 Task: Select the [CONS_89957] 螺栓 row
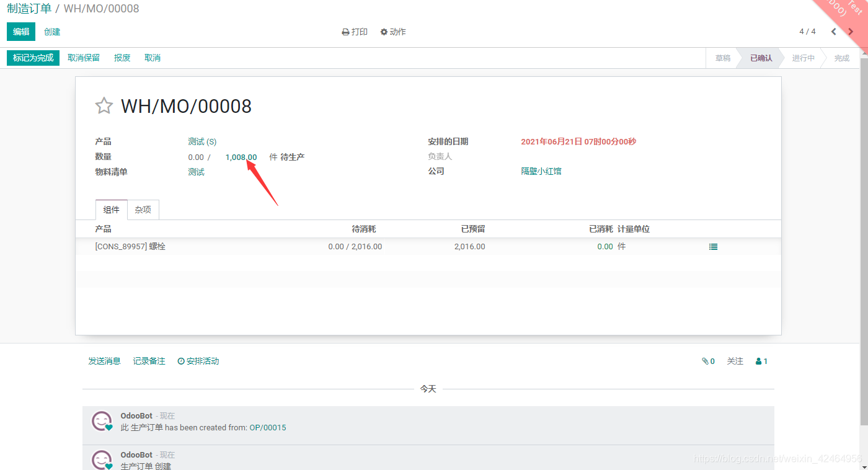428,246
